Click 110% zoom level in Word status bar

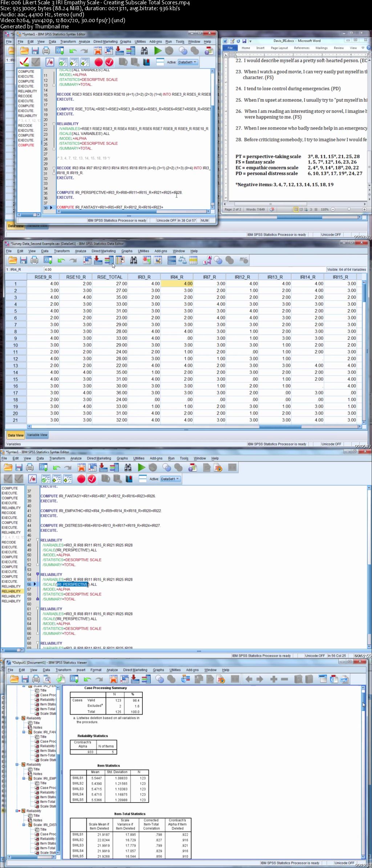point(325,209)
